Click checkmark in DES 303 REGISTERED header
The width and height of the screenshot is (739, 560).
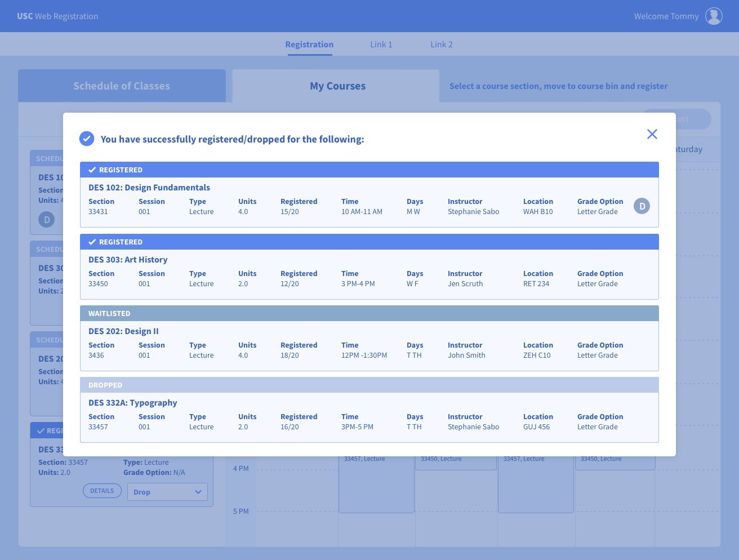(92, 242)
